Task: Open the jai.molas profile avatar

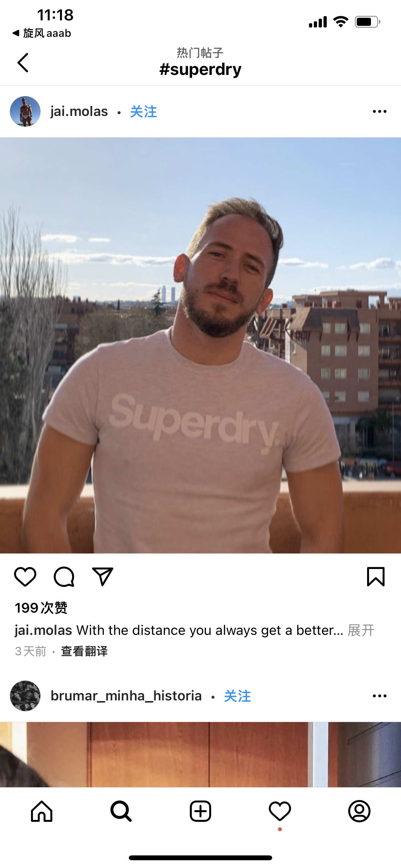Action: coord(25,111)
